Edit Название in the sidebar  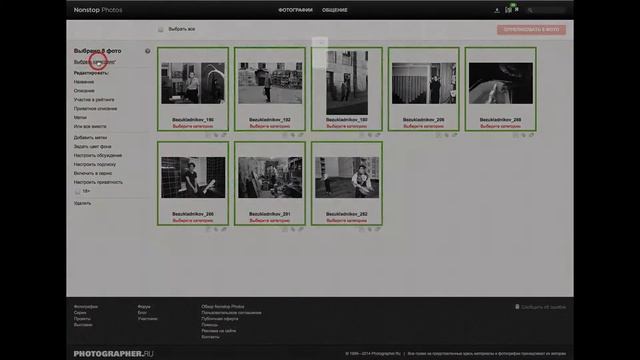[x=84, y=82]
